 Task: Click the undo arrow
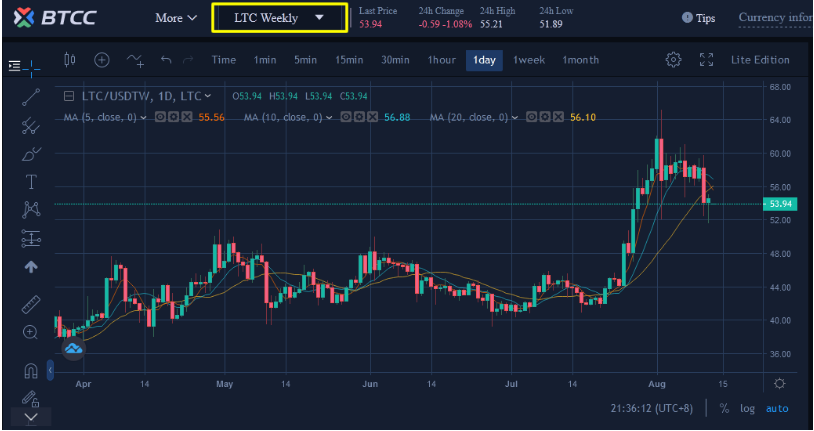(166, 60)
